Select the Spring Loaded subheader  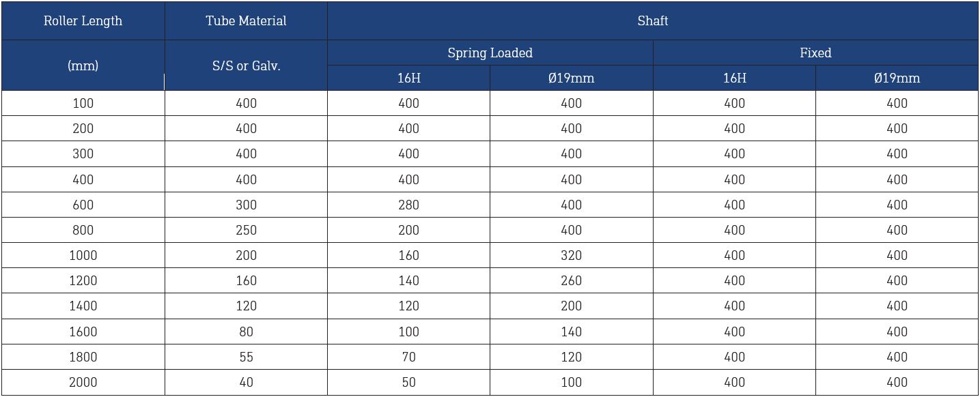490,53
